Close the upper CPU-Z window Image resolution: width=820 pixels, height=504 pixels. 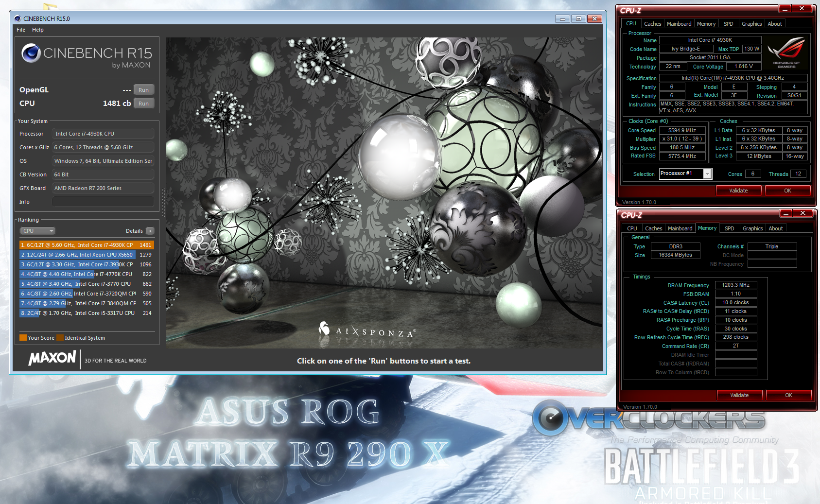point(802,8)
